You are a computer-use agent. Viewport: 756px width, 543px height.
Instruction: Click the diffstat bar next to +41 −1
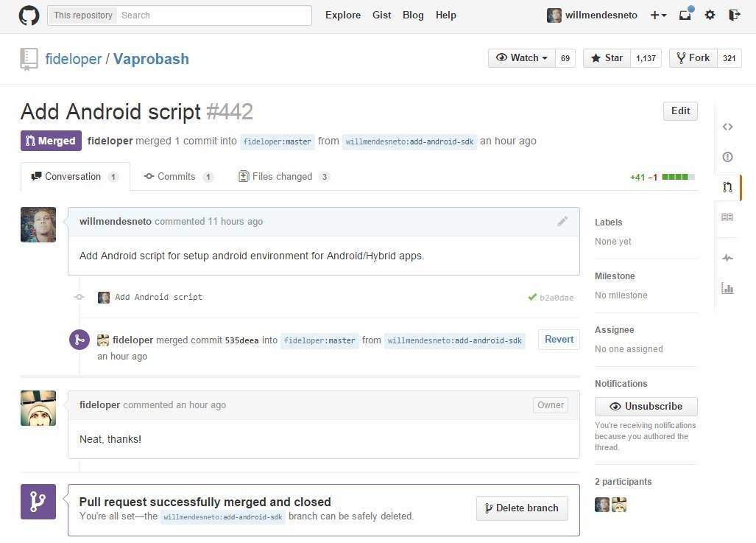[678, 177]
